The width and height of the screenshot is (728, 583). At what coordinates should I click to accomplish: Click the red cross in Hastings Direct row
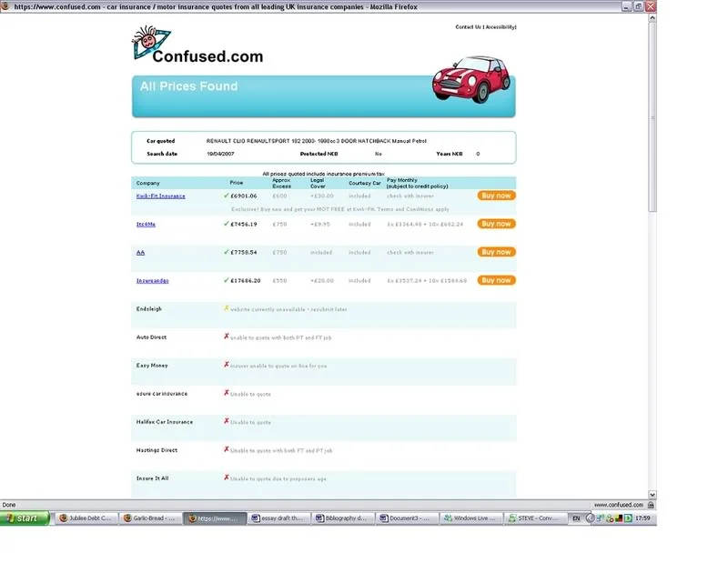pyautogui.click(x=227, y=449)
